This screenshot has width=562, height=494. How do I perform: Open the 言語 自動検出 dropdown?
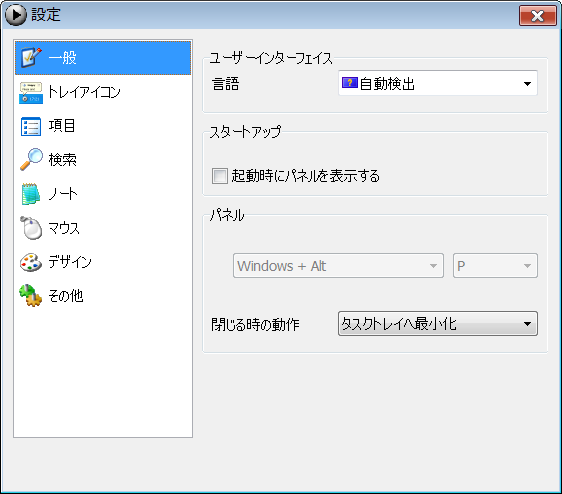pyautogui.click(x=438, y=83)
